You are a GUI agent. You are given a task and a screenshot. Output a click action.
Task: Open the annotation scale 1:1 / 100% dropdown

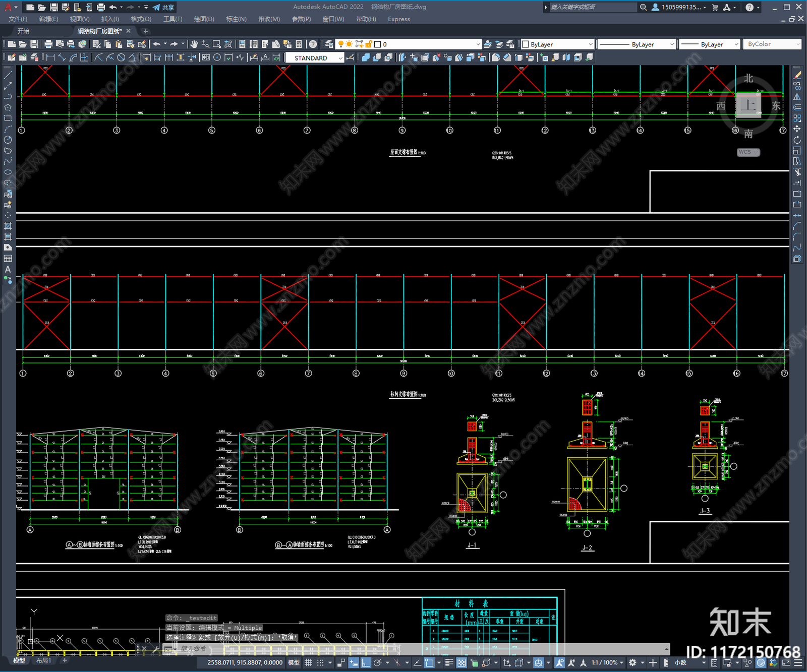click(607, 662)
